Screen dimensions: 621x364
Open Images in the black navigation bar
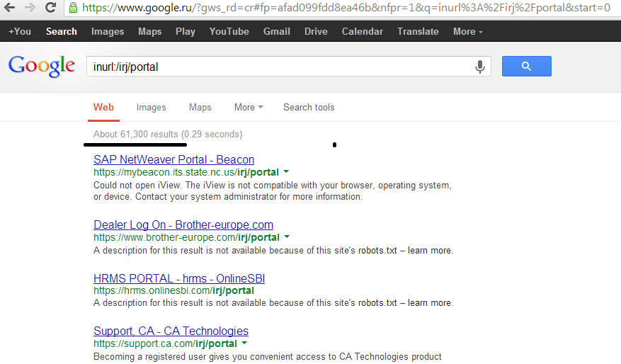108,32
